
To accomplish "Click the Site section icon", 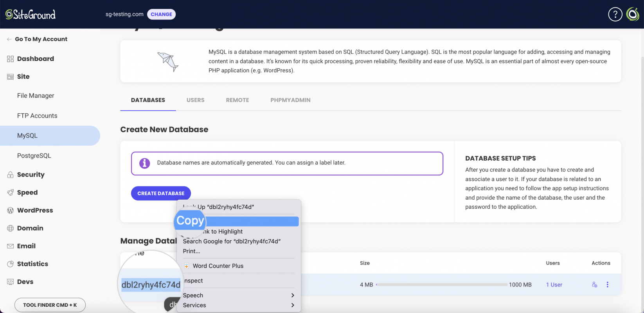I will click(x=11, y=77).
